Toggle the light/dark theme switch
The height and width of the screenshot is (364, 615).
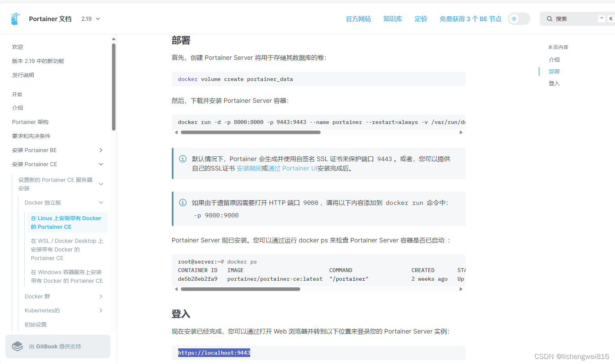pos(519,19)
